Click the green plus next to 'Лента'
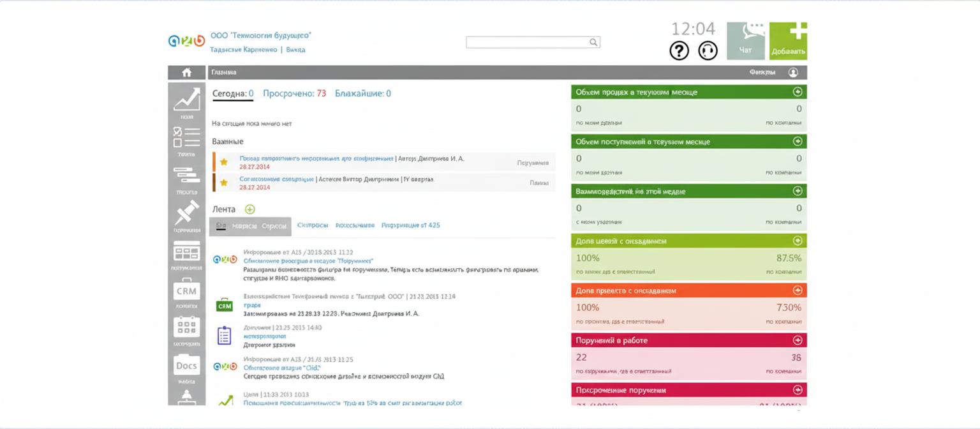The height and width of the screenshot is (429, 980). pyautogui.click(x=249, y=209)
